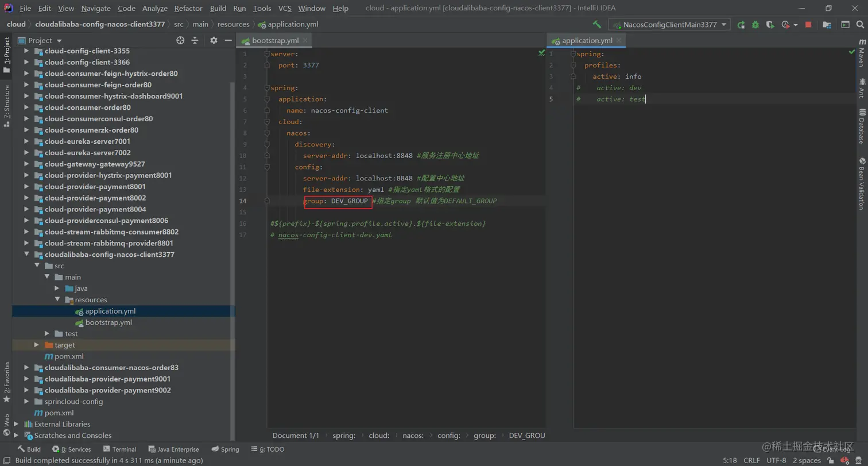Open the Spring tool window

coord(225,449)
